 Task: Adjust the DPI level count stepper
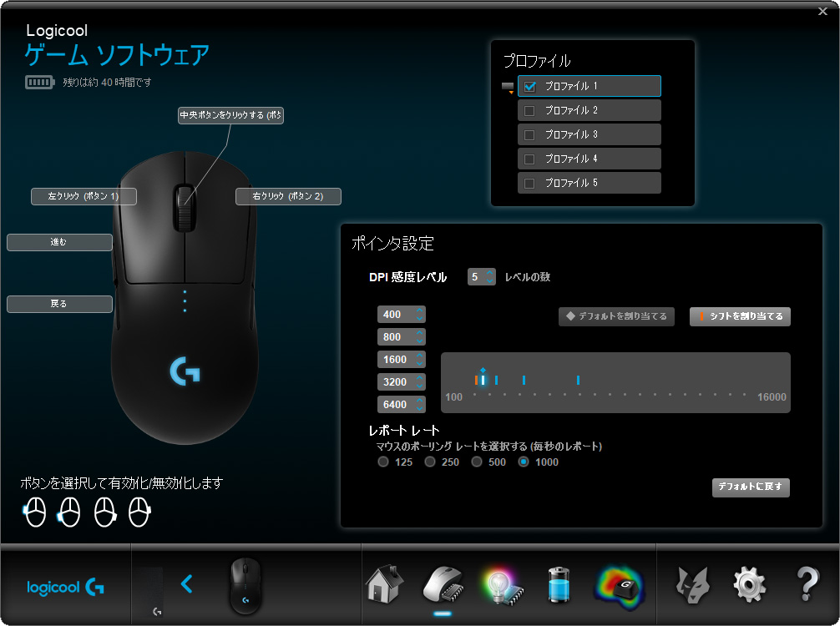click(x=489, y=277)
